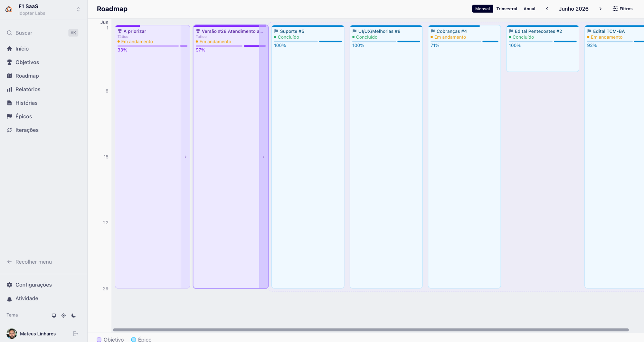Viewport: 644px width, 342px height.
Task: Click flag icon on Edital TCM-BA card
Action: 589,31
